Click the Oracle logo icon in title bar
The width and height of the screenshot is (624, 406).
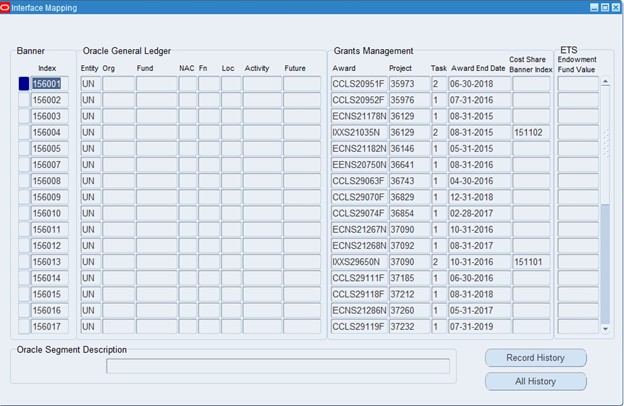[8, 7]
